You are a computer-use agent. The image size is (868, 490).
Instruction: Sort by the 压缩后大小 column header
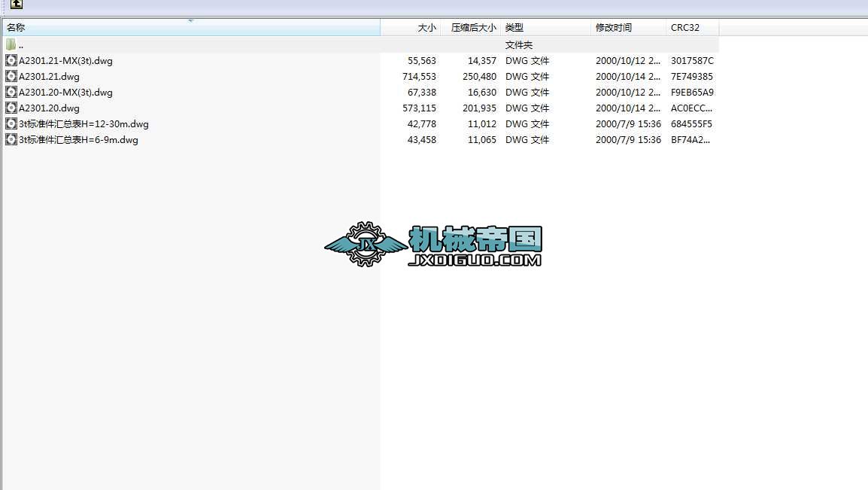click(472, 27)
